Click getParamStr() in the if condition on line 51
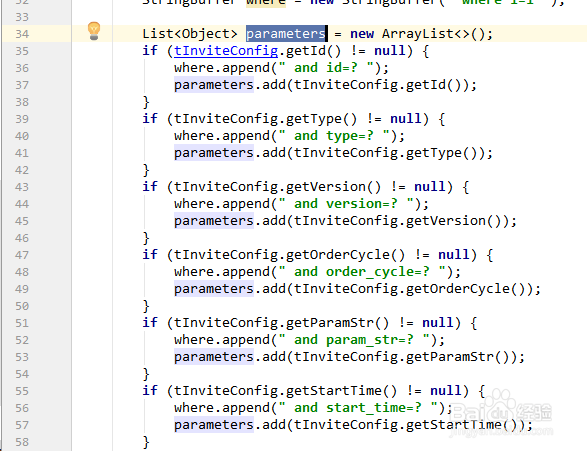 [x=338, y=323]
